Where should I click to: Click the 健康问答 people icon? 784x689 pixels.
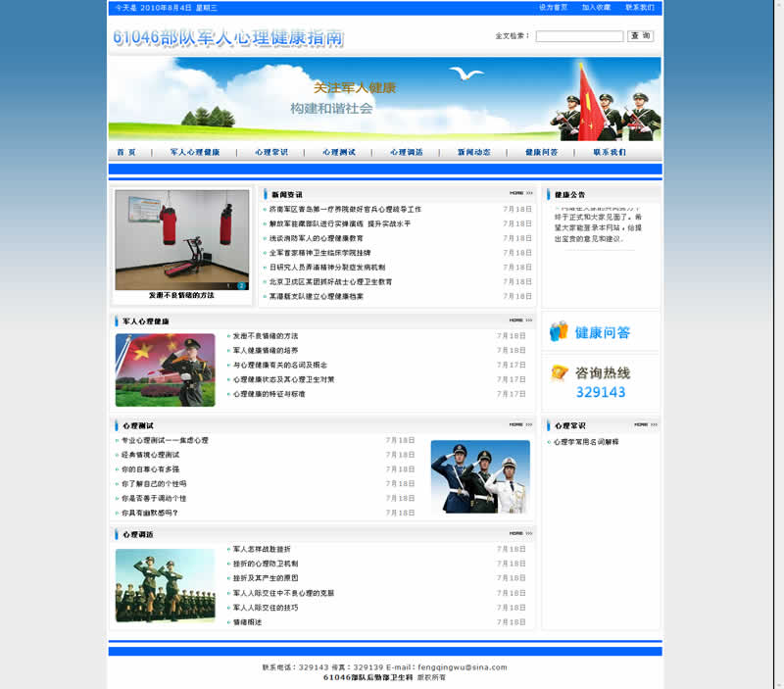coord(559,331)
